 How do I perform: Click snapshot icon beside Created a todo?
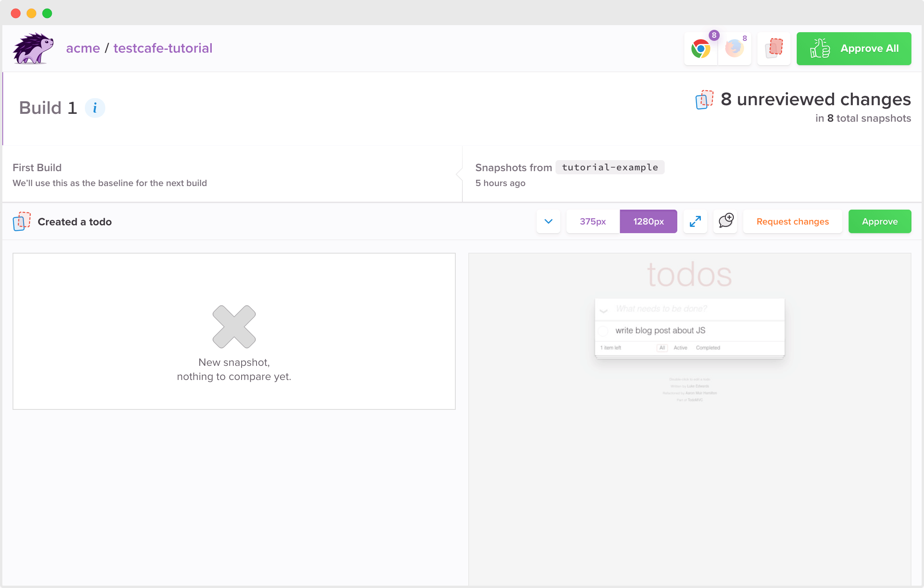(x=22, y=221)
